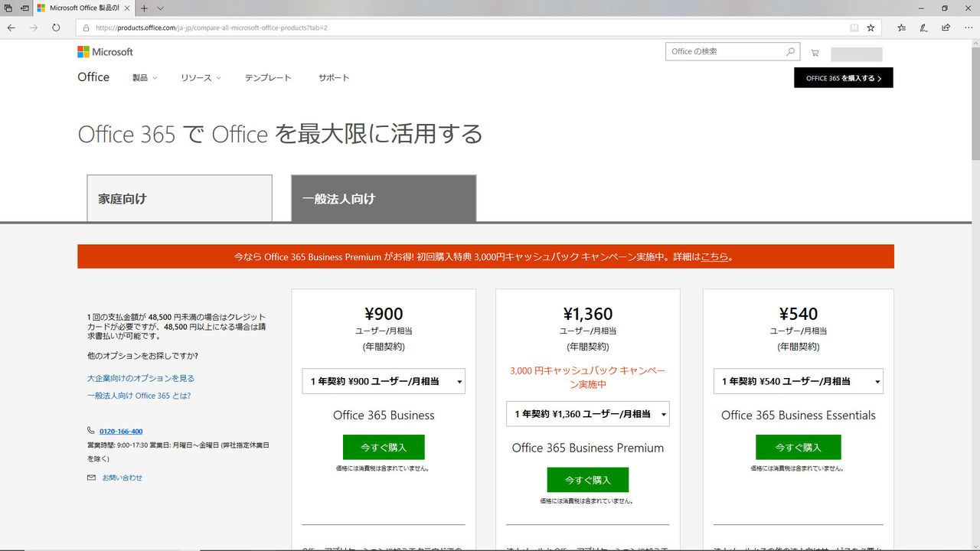Reload the page with refresh icon
The width and height of the screenshot is (980, 551).
[x=56, y=28]
